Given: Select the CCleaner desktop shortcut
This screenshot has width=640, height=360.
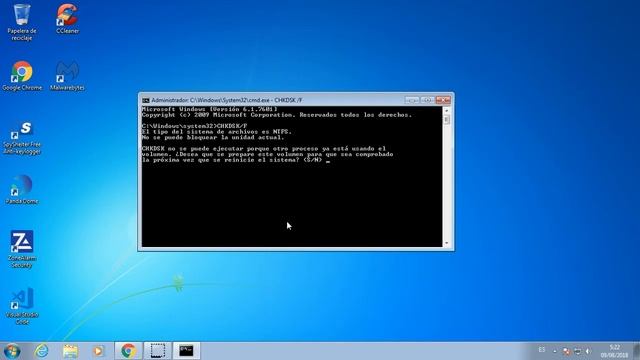Looking at the screenshot, I should (67, 19).
